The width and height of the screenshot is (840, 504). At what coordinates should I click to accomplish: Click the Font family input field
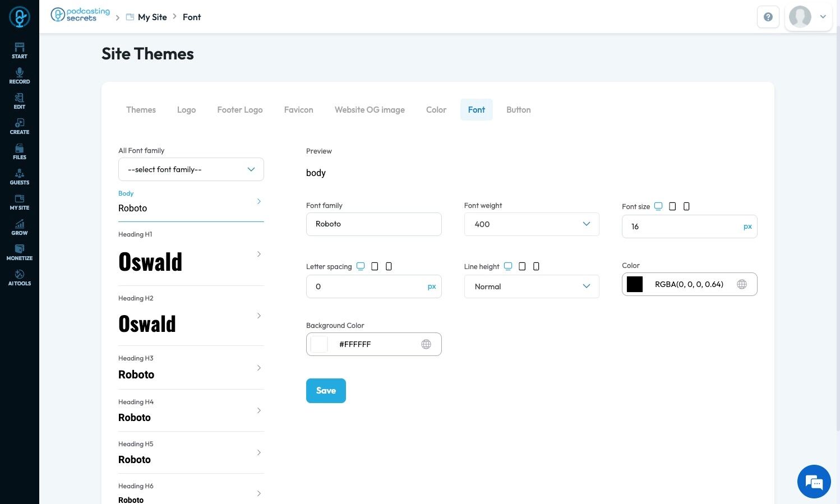pyautogui.click(x=374, y=224)
